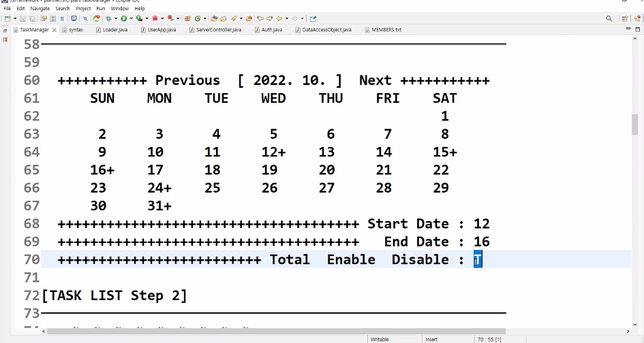Click the Pin Editor icon
The image size is (644, 343).
pos(313,18)
